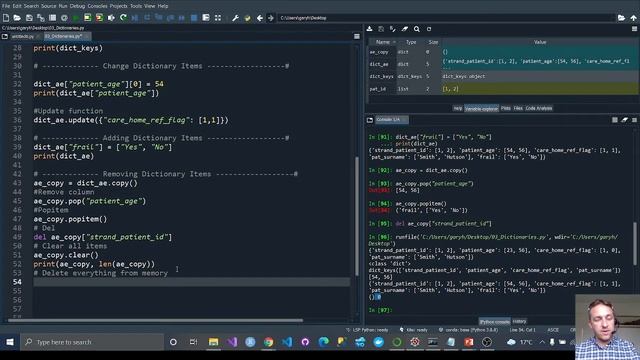Interrupt kernel with the console stop icon
The image size is (640, 360).
click(x=615, y=120)
